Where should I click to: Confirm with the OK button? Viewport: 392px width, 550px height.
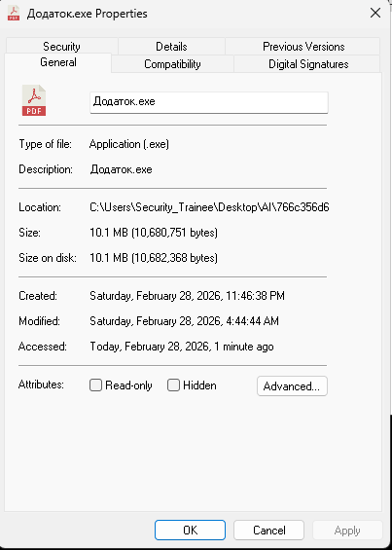(x=190, y=530)
